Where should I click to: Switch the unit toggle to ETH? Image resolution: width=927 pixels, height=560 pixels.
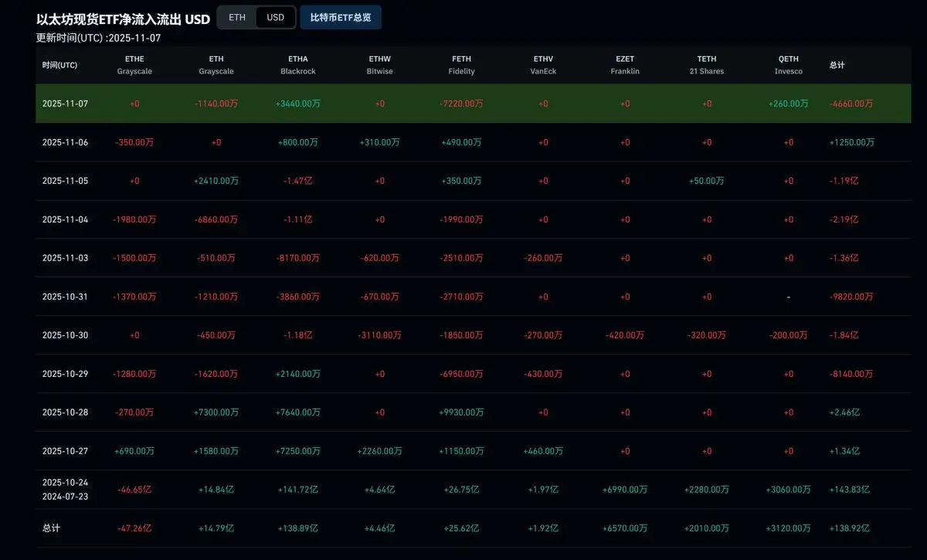237,17
